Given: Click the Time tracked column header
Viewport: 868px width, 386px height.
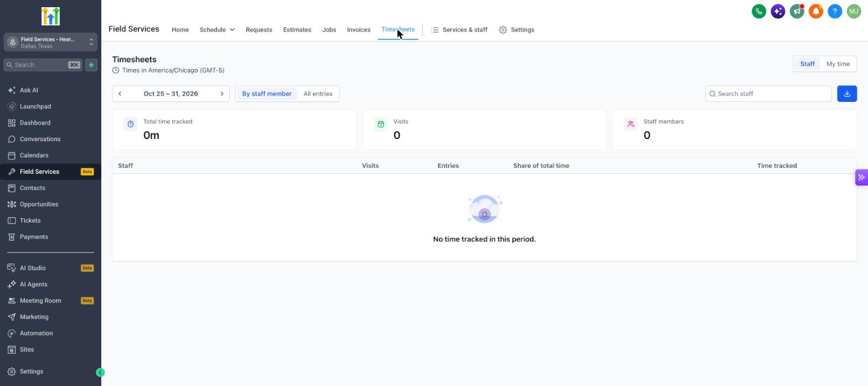Looking at the screenshot, I should point(777,166).
